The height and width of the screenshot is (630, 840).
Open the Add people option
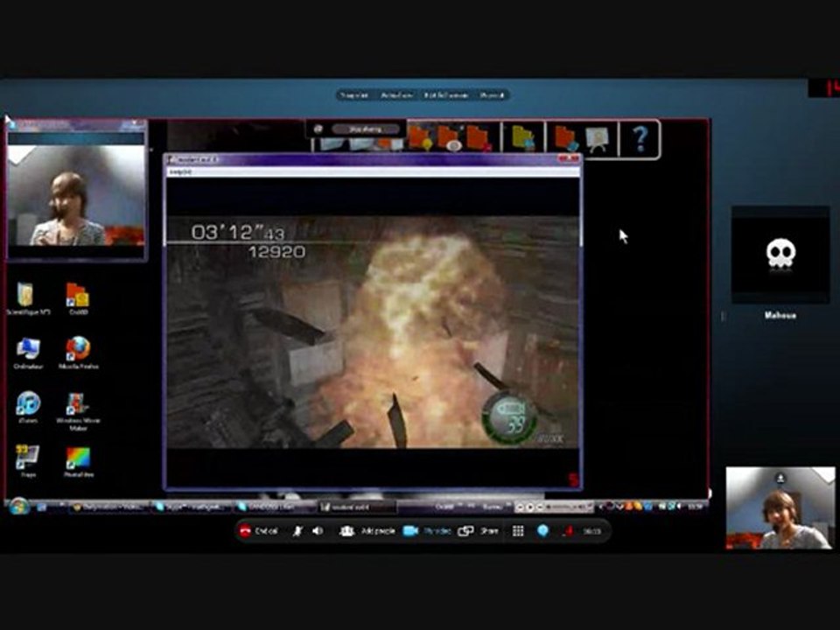point(368,531)
